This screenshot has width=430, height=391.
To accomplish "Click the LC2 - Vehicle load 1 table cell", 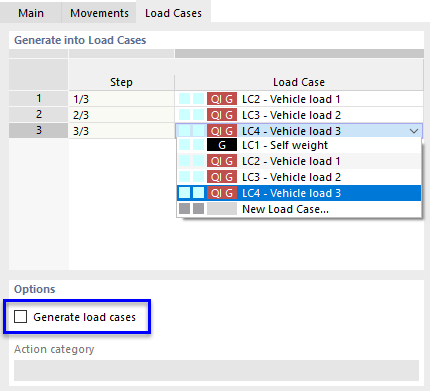I will click(299, 99).
